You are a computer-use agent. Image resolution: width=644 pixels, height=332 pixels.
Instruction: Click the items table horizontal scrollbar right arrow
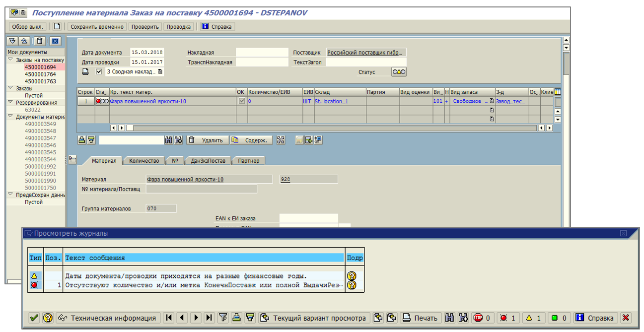click(549, 128)
